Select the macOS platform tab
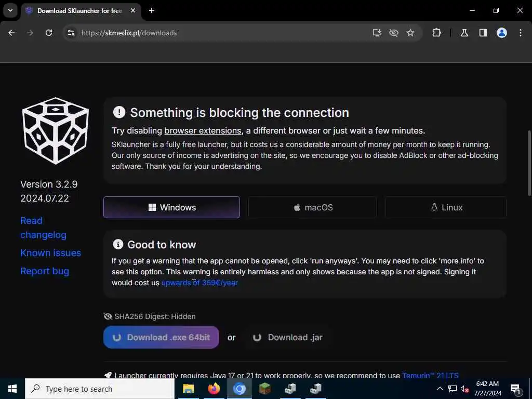 point(312,207)
